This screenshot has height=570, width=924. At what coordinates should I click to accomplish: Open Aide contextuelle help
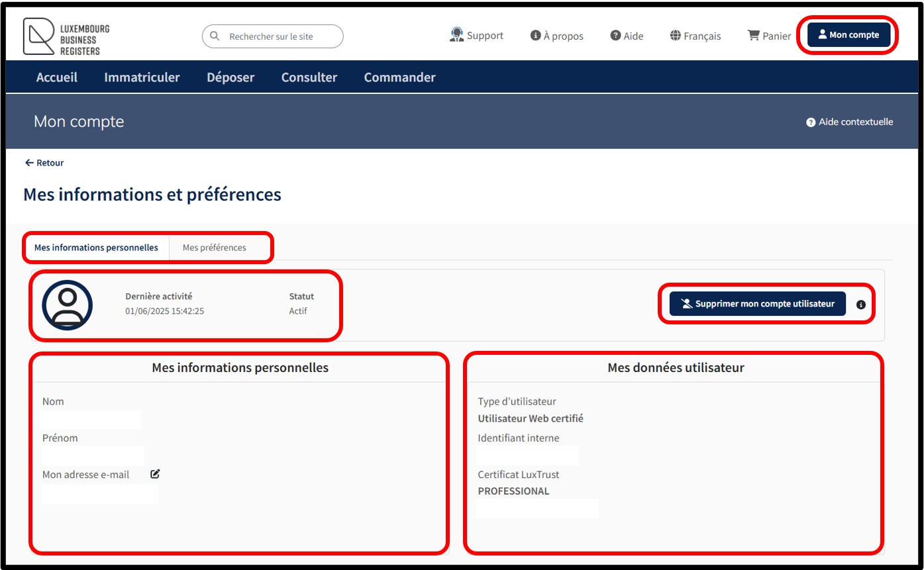tap(849, 122)
